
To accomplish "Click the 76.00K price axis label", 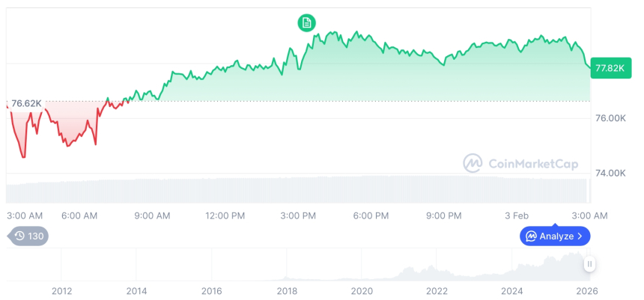I will 610,118.
